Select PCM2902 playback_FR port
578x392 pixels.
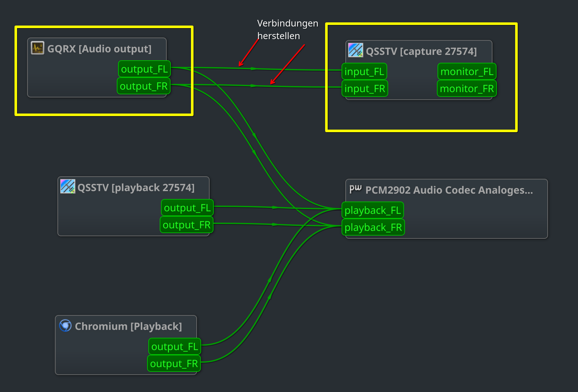pos(373,227)
